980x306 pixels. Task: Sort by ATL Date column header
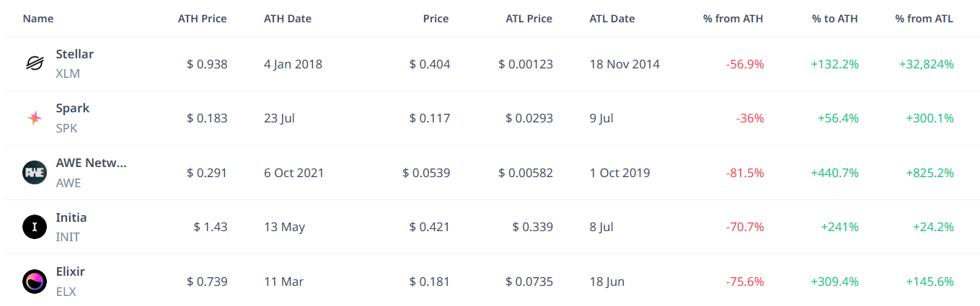612,19
